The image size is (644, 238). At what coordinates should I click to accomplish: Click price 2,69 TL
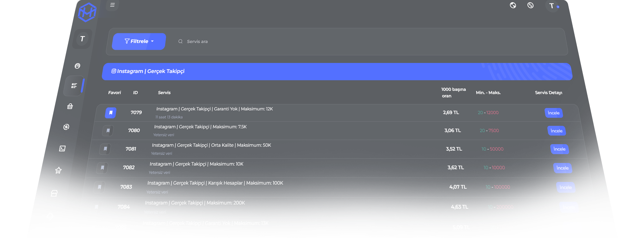451,113
